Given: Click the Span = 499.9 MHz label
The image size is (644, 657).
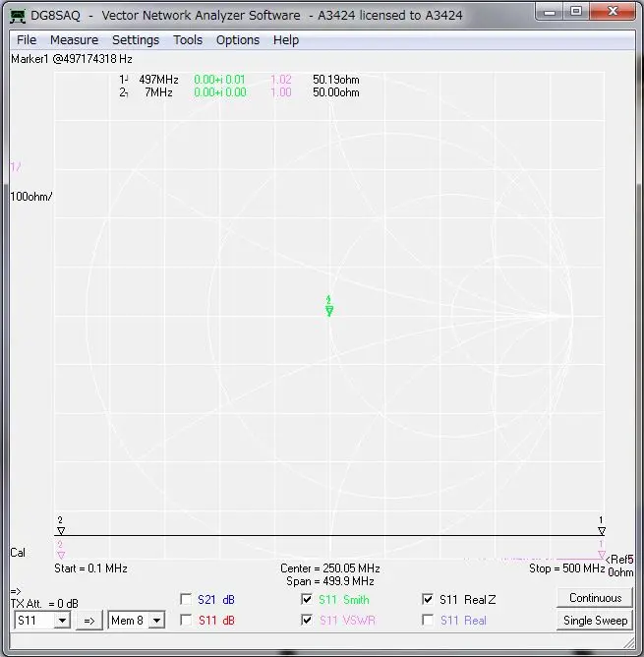Looking at the screenshot, I should tap(330, 581).
